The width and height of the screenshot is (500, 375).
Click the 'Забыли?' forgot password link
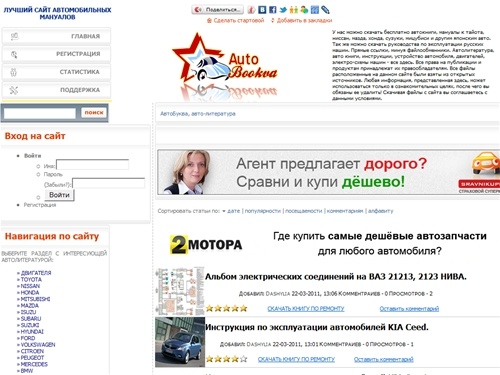click(x=57, y=185)
